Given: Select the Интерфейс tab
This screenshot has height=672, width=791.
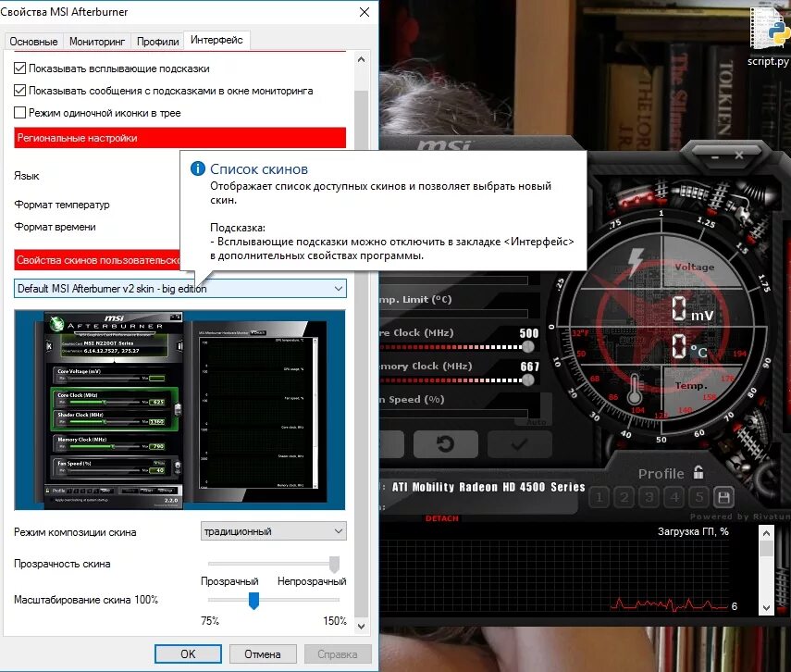Looking at the screenshot, I should click(x=216, y=40).
